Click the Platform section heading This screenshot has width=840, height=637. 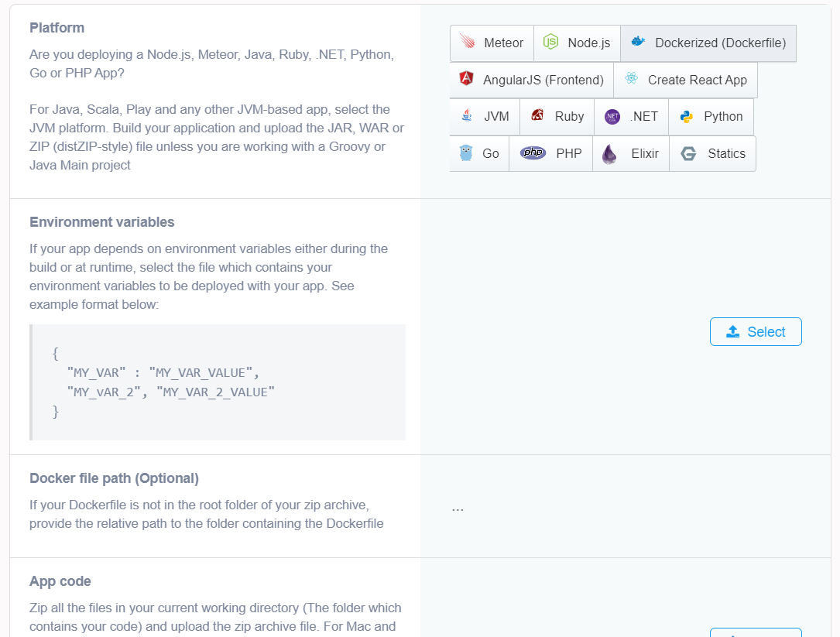(57, 28)
